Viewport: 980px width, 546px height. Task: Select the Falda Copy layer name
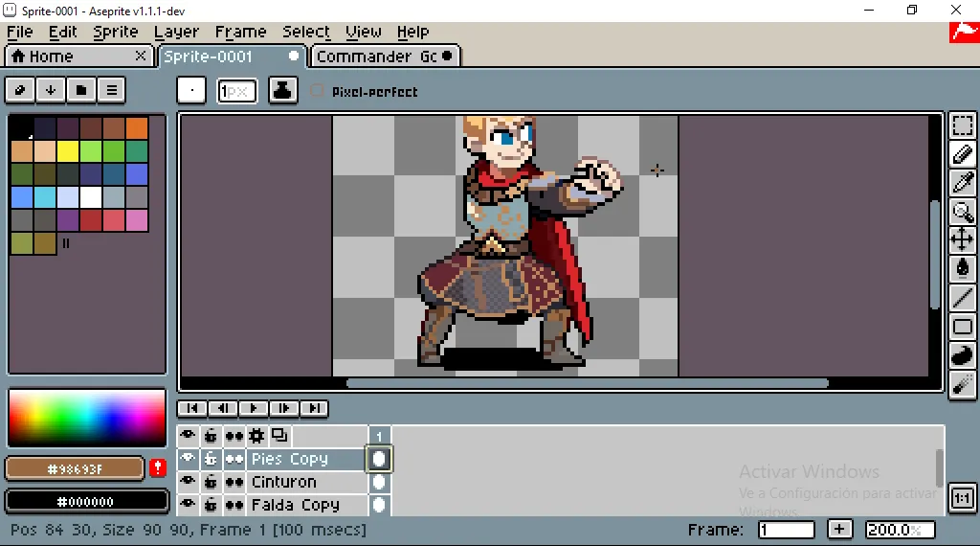(295, 504)
